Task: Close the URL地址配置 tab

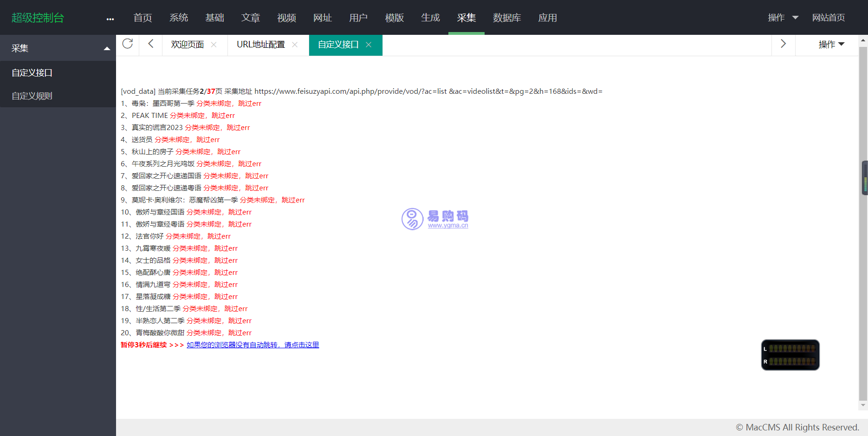Action: (295, 45)
